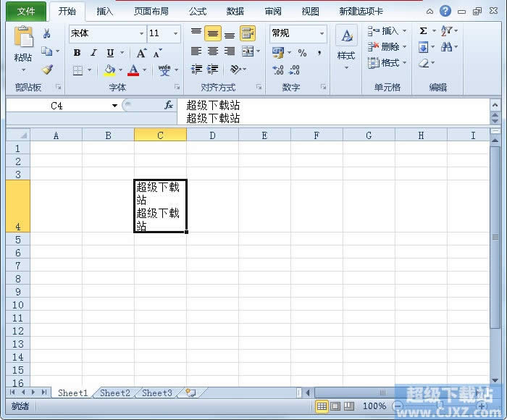Switch to Page Layout view icon

[335, 406]
